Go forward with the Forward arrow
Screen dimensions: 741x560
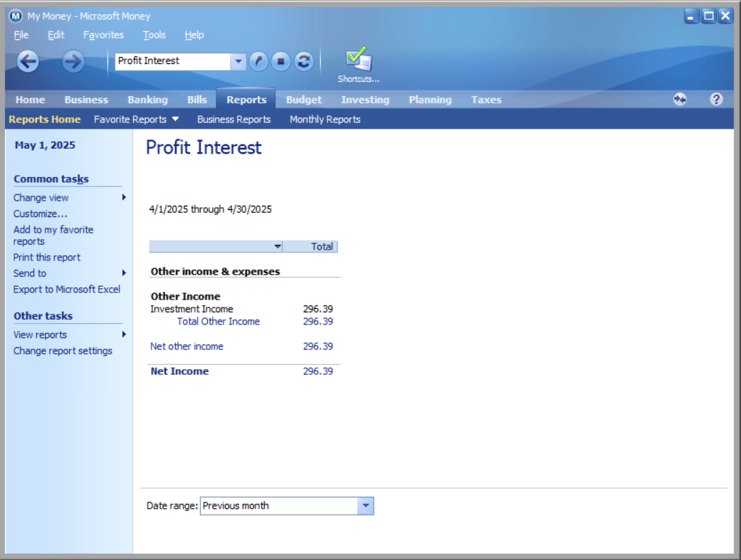click(x=73, y=61)
